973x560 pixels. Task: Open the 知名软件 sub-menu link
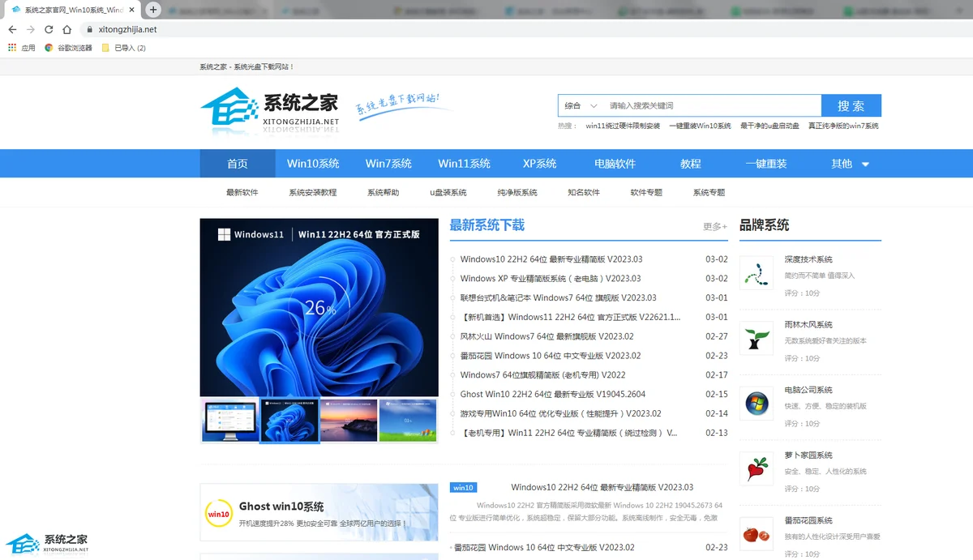[584, 193]
